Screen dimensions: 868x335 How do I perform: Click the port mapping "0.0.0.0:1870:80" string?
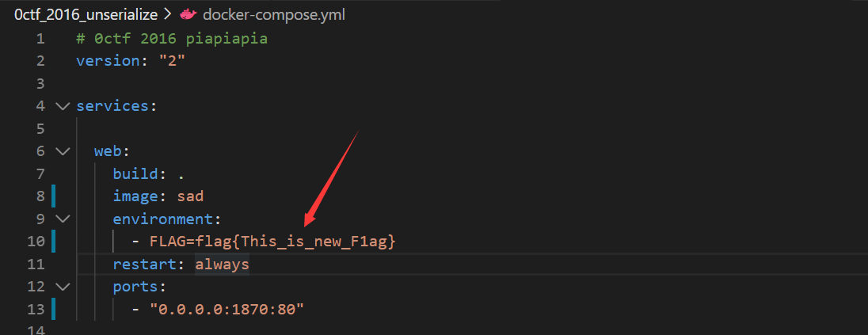[227, 310]
